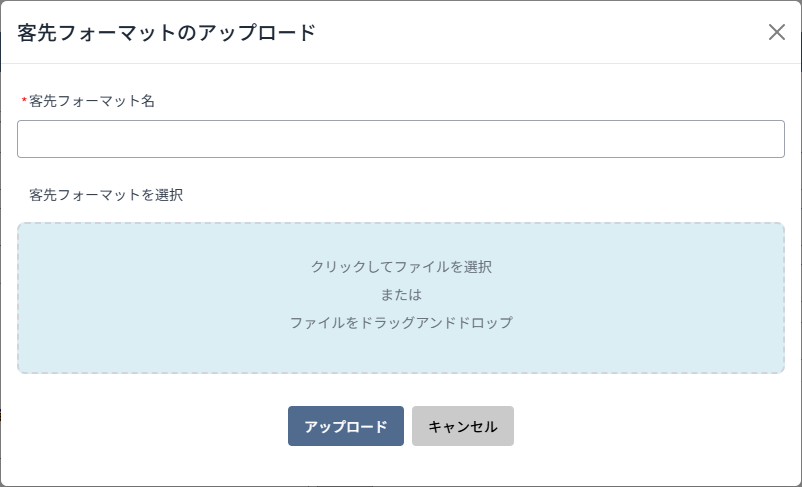Click the クリックしてファイルを選択 text
802x487 pixels.
(x=401, y=267)
